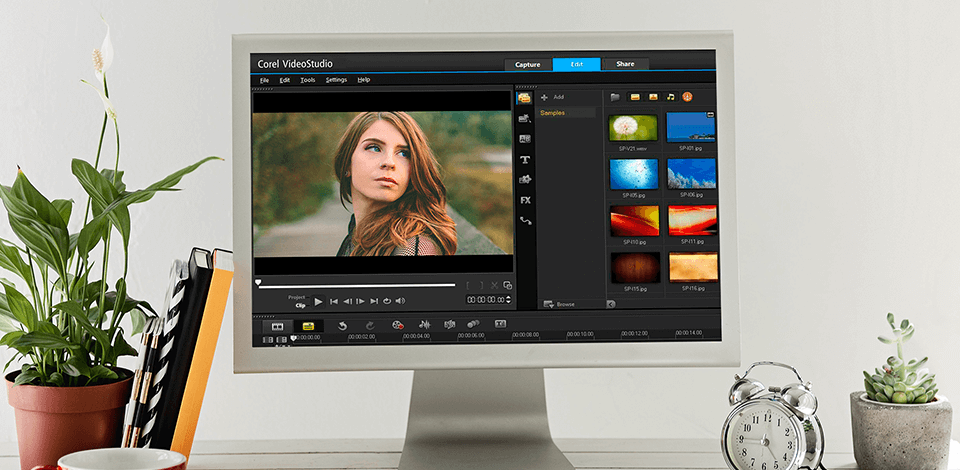Open the Path library icon
This screenshot has width=960, height=470.
525,221
